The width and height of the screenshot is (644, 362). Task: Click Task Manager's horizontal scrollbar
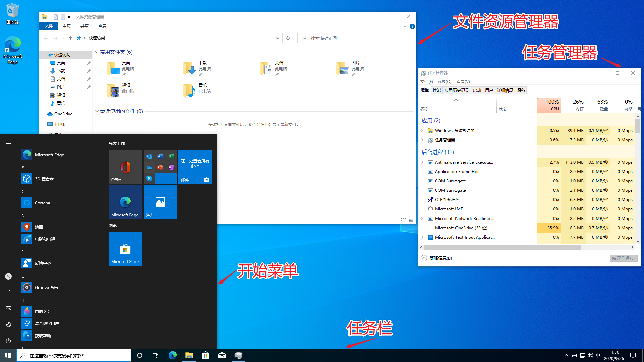pos(501,247)
